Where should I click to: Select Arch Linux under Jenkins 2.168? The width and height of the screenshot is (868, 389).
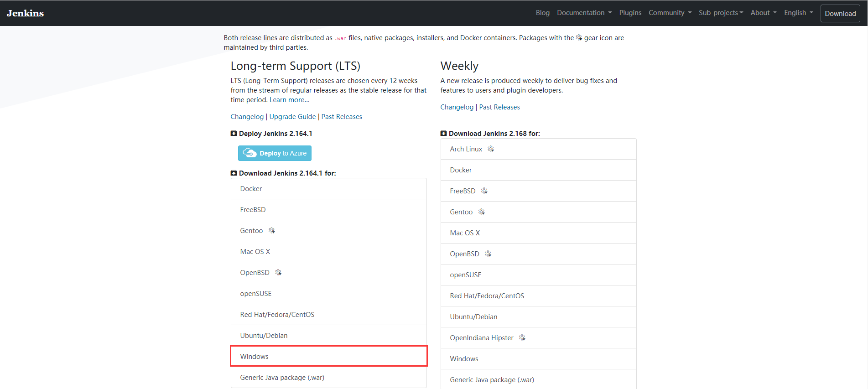click(x=539, y=149)
